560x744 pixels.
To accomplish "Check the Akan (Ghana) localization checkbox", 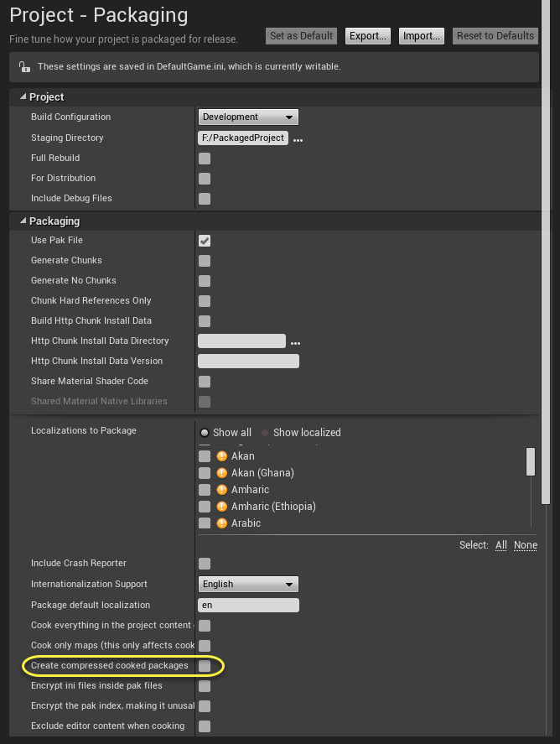I will [204, 472].
